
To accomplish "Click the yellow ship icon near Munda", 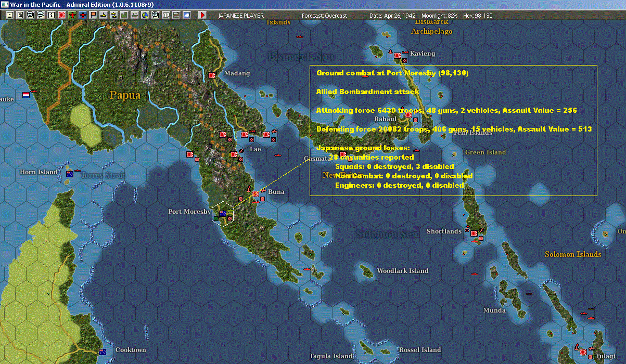I will [529, 294].
